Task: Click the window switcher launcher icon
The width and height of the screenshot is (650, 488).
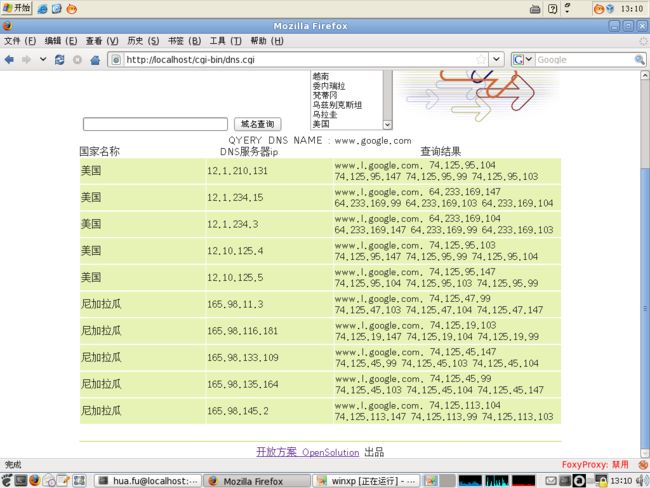Action: tap(79, 481)
